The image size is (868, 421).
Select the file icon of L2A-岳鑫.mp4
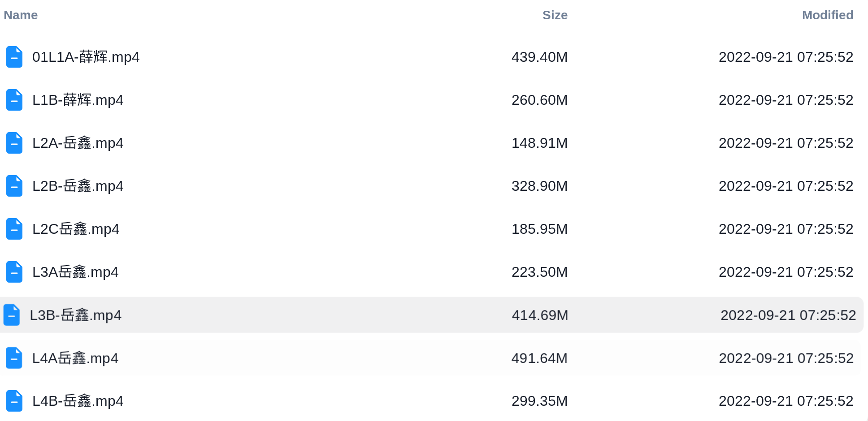point(14,143)
